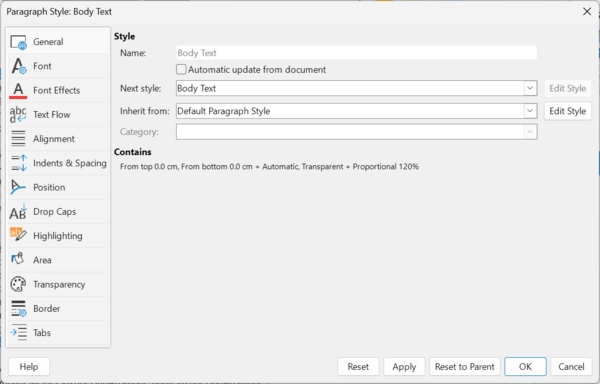Switch to the Font tab
Viewport: 600px width, 384px height.
tap(42, 66)
